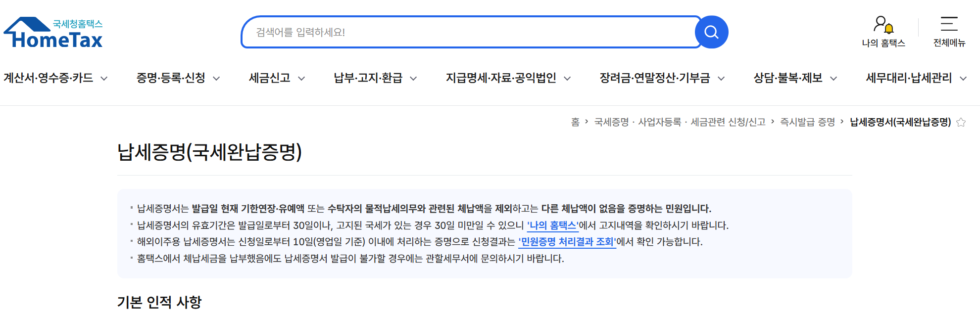Screen dimensions: 980x313
Task: Expand the 세금신고 menu chevron
Action: 302,78
